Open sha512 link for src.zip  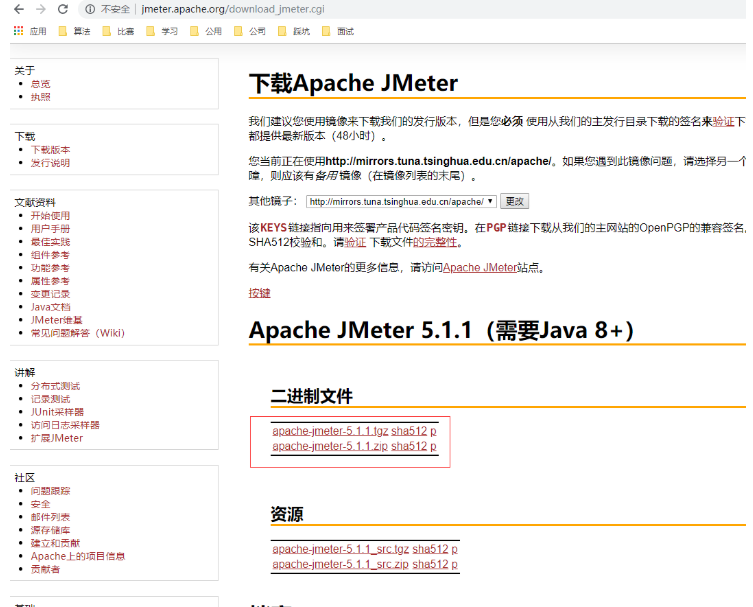(x=430, y=564)
